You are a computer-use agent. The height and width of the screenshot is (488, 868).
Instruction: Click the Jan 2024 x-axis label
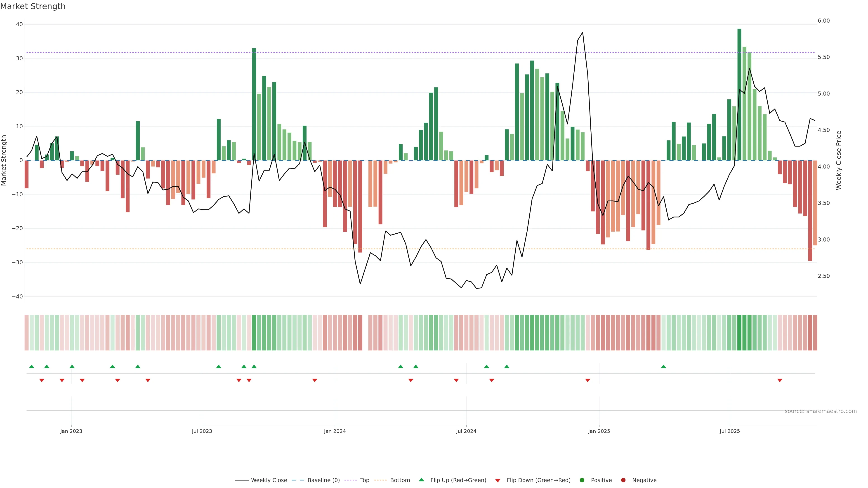(x=335, y=431)
